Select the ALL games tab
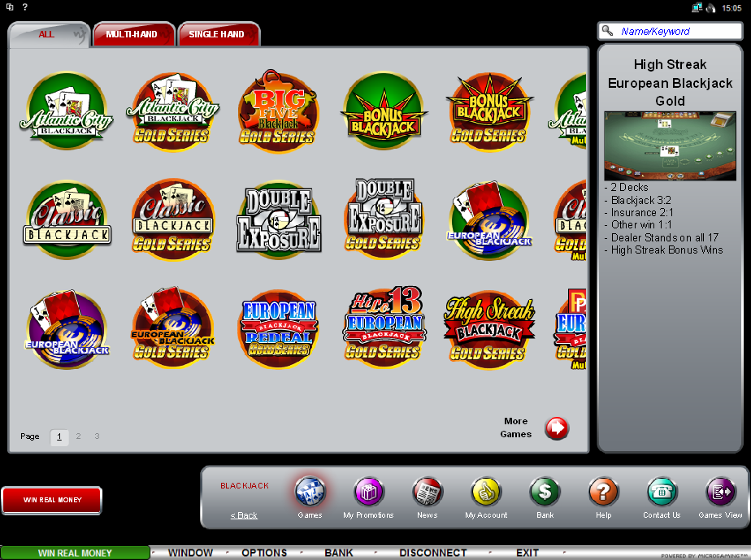 [x=49, y=34]
